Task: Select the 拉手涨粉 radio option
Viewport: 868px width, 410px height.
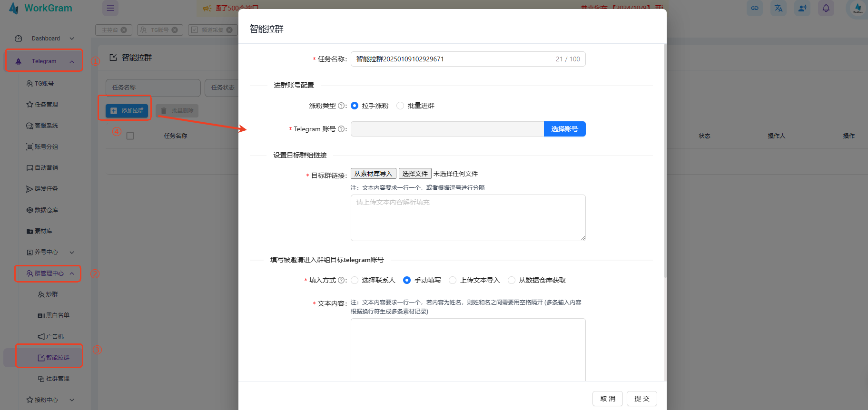Action: click(355, 106)
